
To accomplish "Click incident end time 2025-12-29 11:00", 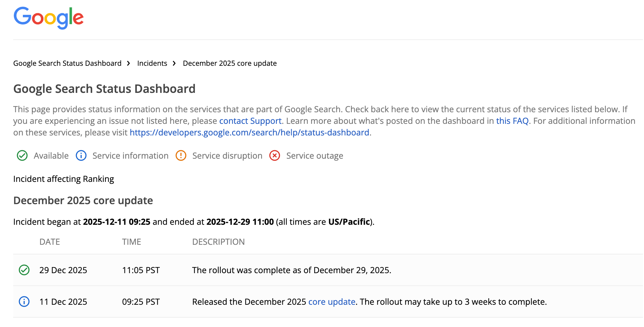I will pos(240,222).
